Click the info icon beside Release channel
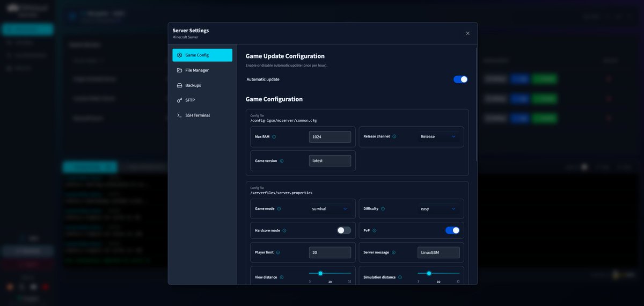This screenshot has width=644, height=306. (394, 136)
